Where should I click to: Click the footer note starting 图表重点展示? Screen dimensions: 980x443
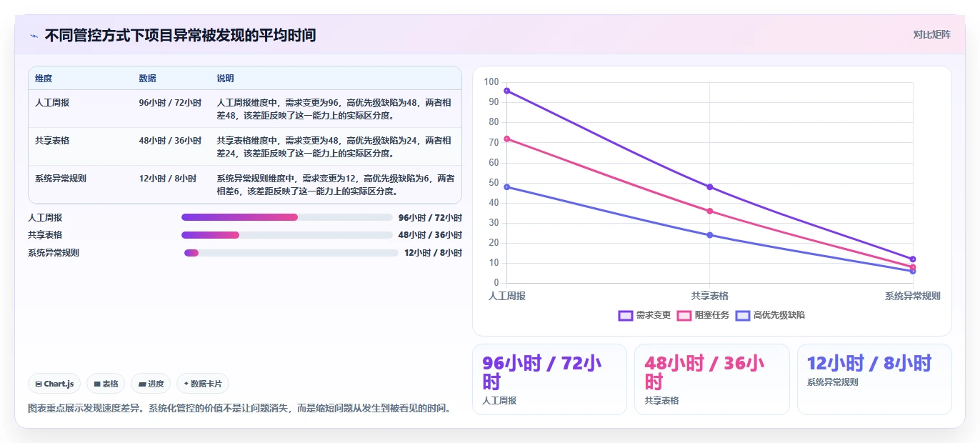239,409
